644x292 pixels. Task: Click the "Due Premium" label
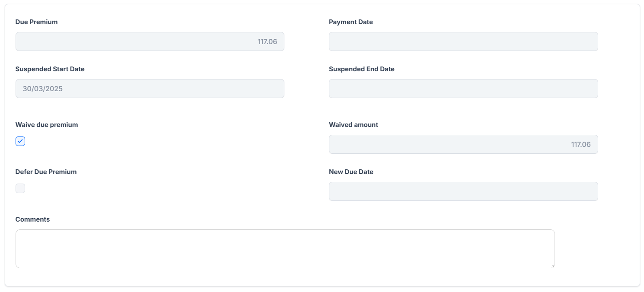(x=36, y=22)
